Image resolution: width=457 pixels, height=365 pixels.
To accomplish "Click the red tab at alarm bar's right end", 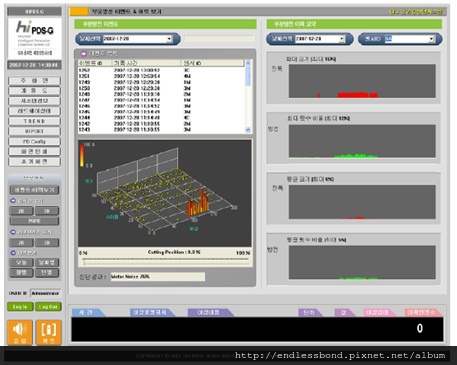I will [x=423, y=313].
